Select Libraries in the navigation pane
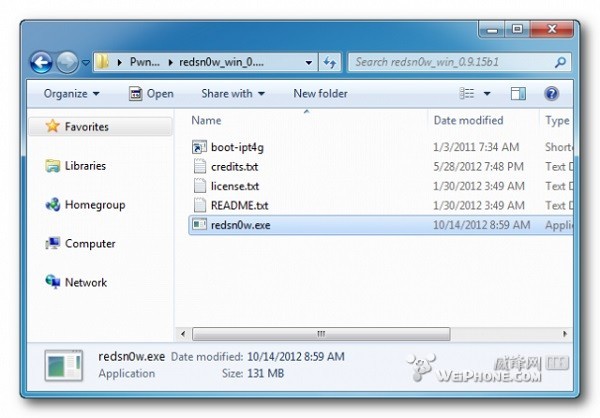 (85, 166)
